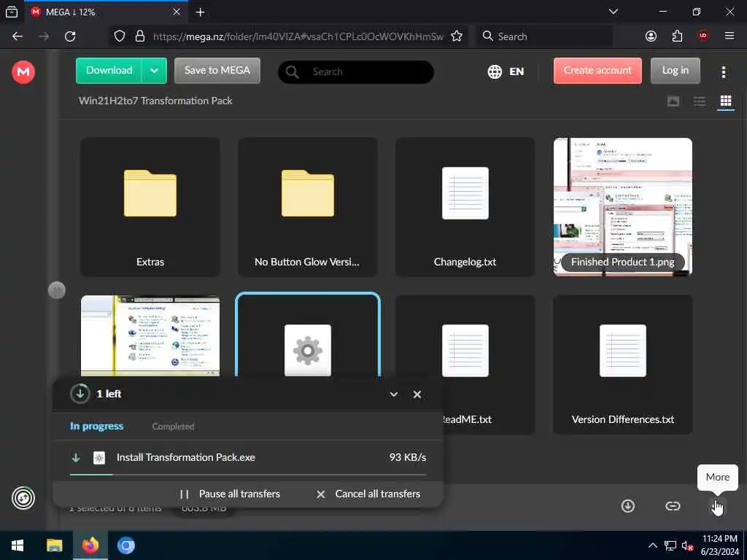
Task: Cancel all transfers
Action: point(368,494)
